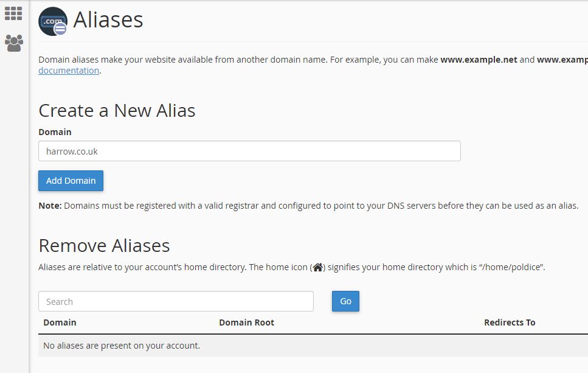
Task: Click the Aliases .com page icon
Action: 53,21
